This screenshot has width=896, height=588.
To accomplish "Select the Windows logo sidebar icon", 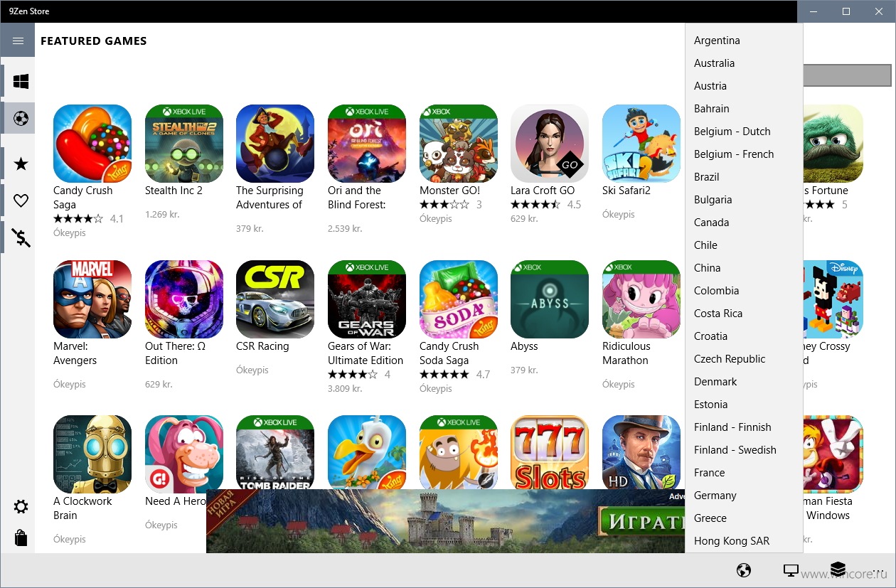I will (x=21, y=82).
